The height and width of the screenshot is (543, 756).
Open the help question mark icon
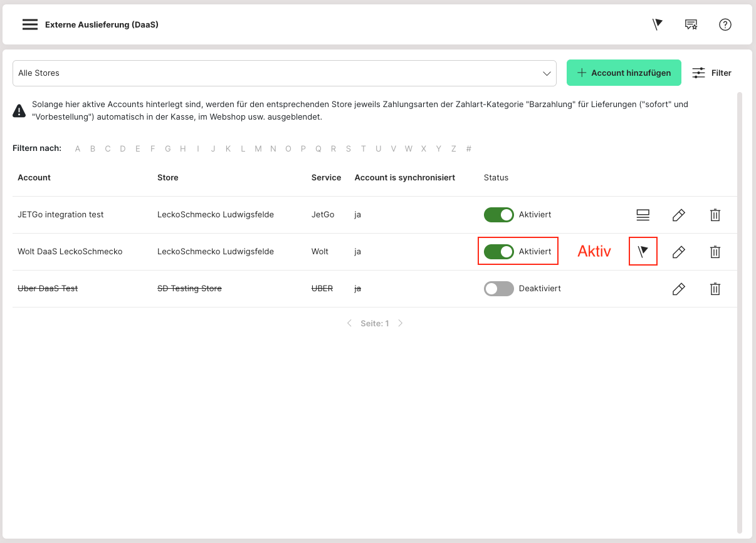click(725, 24)
